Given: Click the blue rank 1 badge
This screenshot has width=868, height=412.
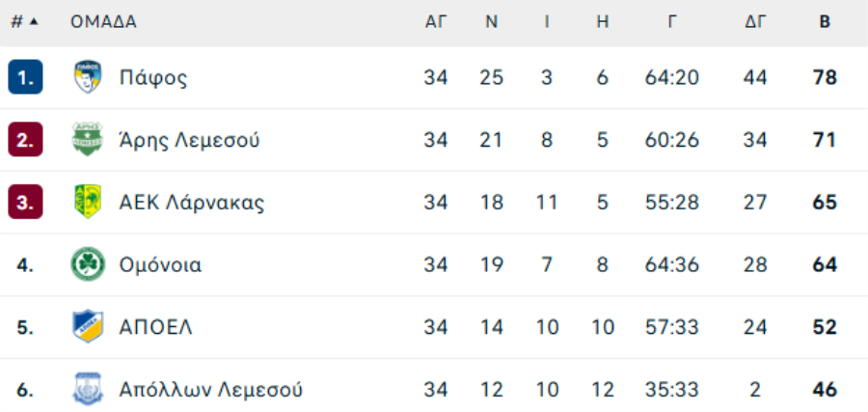Looking at the screenshot, I should 25,77.
